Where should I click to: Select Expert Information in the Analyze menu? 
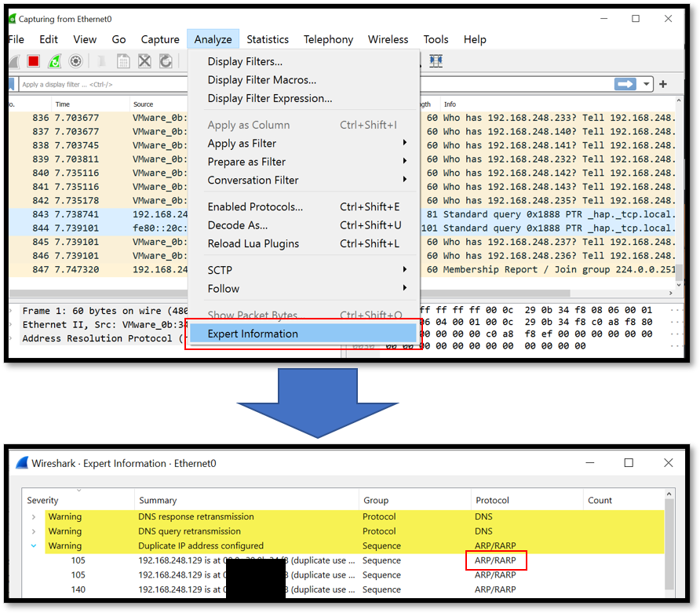point(253,334)
